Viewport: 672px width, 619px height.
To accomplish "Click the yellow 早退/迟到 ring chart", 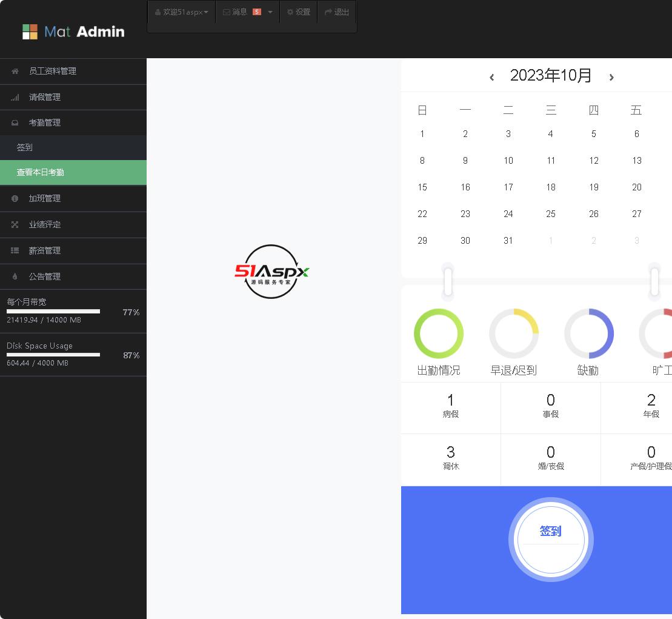I will click(513, 333).
